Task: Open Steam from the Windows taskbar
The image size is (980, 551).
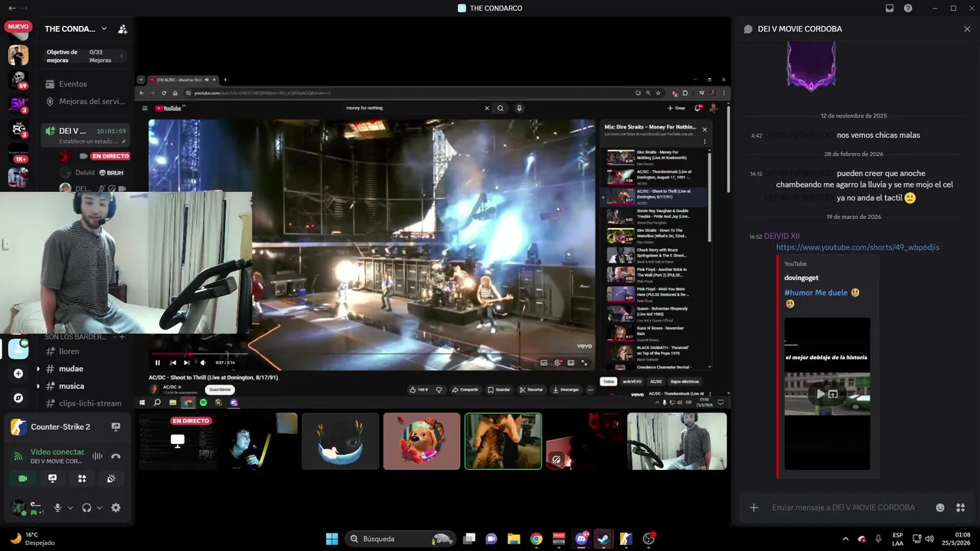Action: click(603, 539)
